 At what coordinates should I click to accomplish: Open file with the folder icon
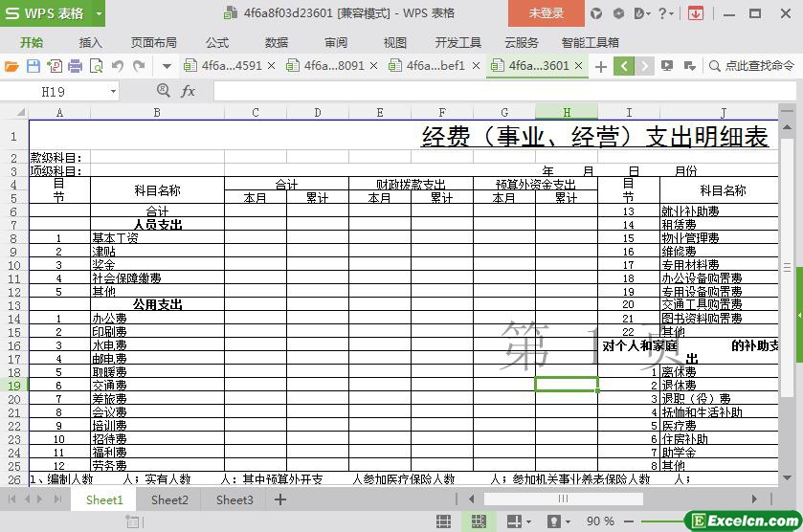(11, 66)
